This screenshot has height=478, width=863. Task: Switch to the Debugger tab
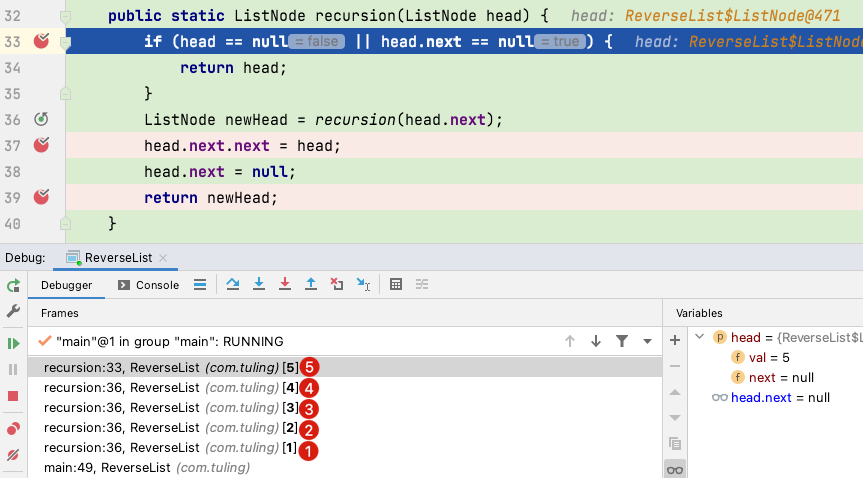[67, 285]
